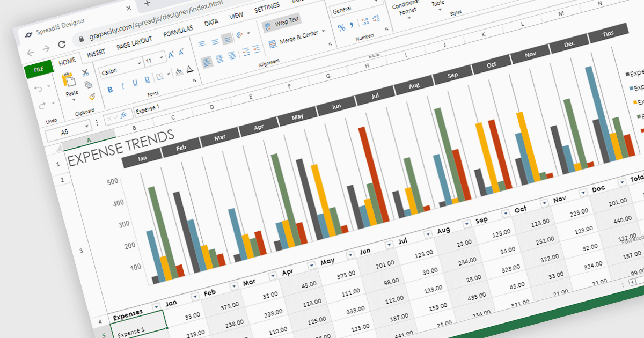
Task: Open a new browser tab with plus
Action: click(147, 3)
